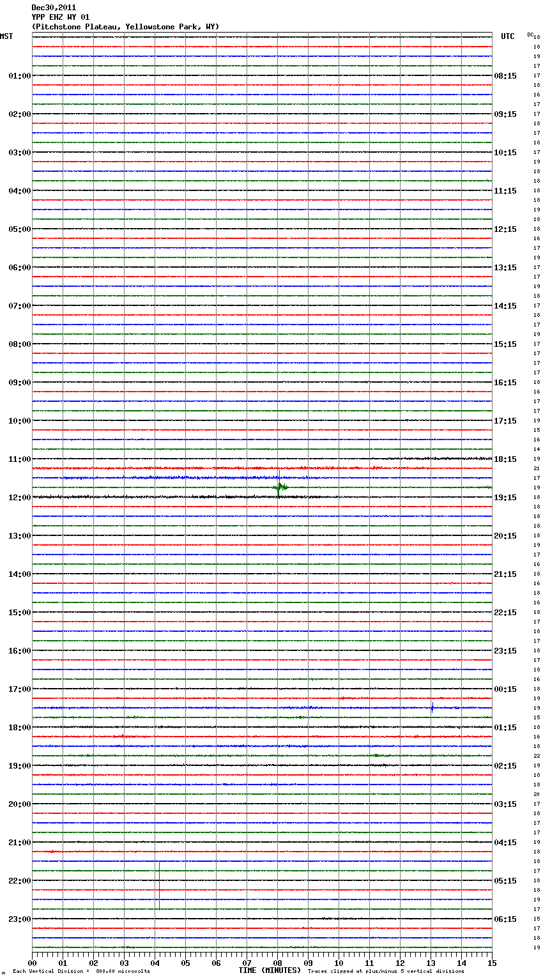Click the 08:15 UTC time label
Image resolution: width=543 pixels, height=980 pixels.
click(x=505, y=76)
